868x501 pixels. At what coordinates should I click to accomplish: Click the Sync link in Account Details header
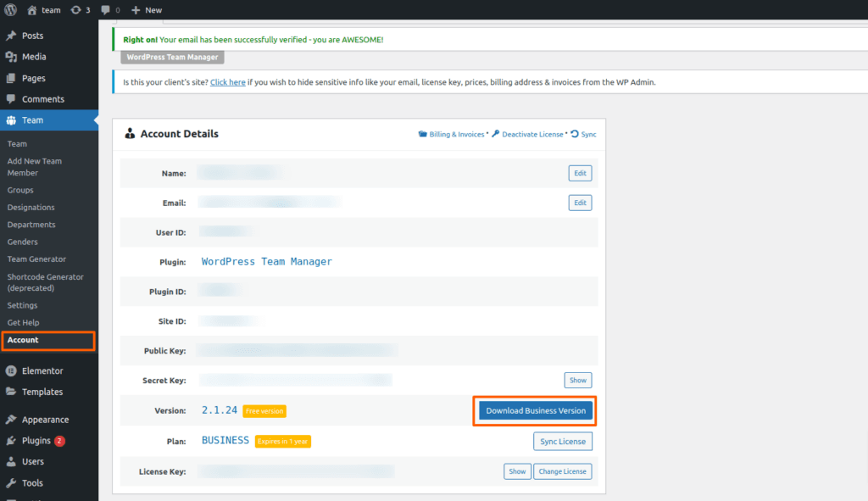click(x=588, y=135)
